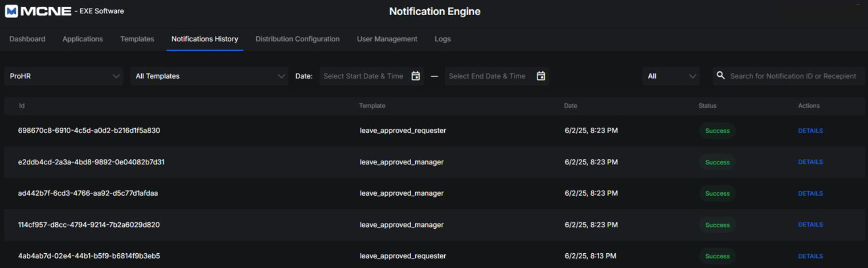The height and width of the screenshot is (268, 868).
Task: Focus the Select End Date & Time field
Action: click(x=487, y=76)
